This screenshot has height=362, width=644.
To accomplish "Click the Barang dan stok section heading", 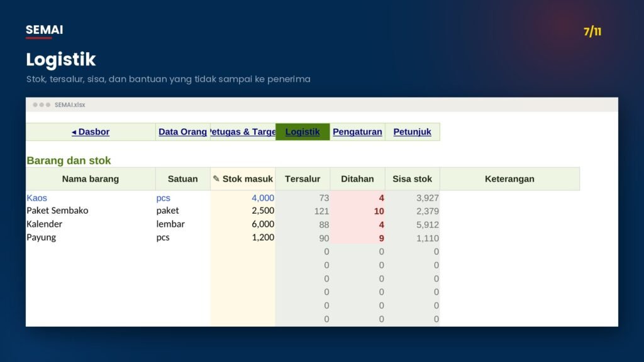I will [x=69, y=160].
